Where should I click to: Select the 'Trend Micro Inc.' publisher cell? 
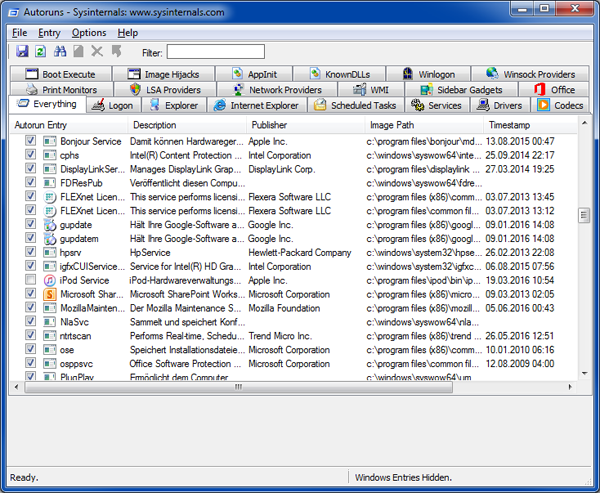click(x=280, y=336)
